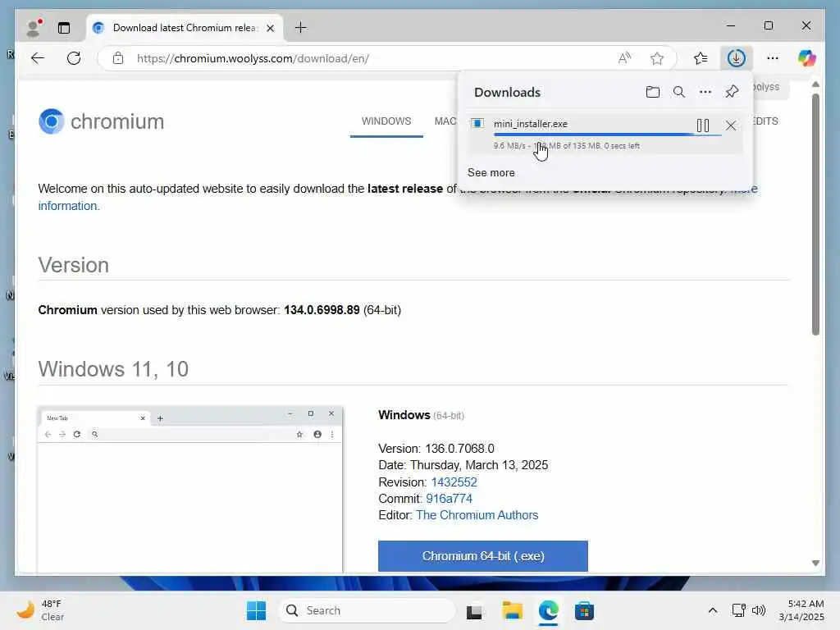The width and height of the screenshot is (840, 630).
Task: Download Chromium 64-bit (.exe)
Action: (482, 556)
